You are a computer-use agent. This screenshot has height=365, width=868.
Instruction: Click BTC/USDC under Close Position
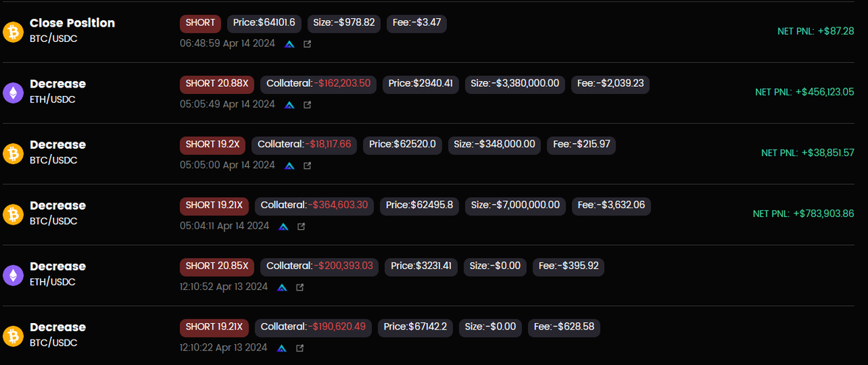(x=54, y=39)
